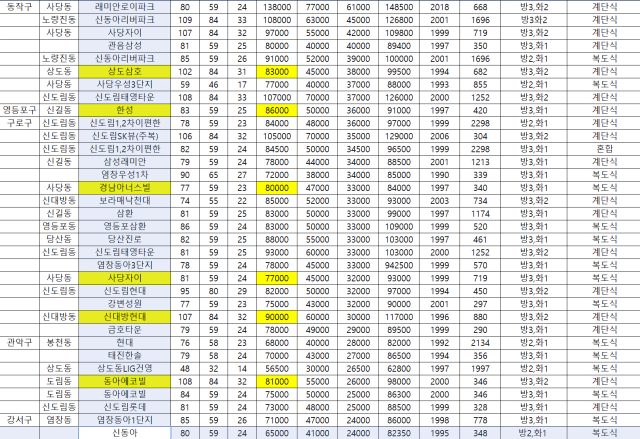The height and width of the screenshot is (439, 640).
Task: Select the 혼합 type cell
Action: click(x=604, y=149)
